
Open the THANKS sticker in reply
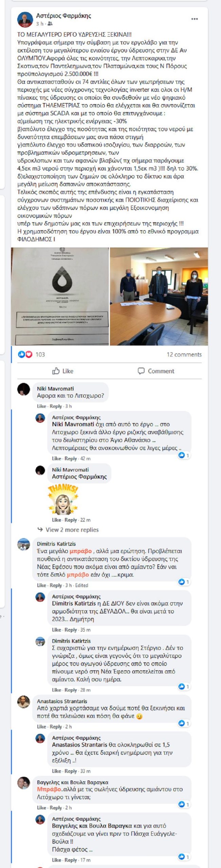(63, 500)
